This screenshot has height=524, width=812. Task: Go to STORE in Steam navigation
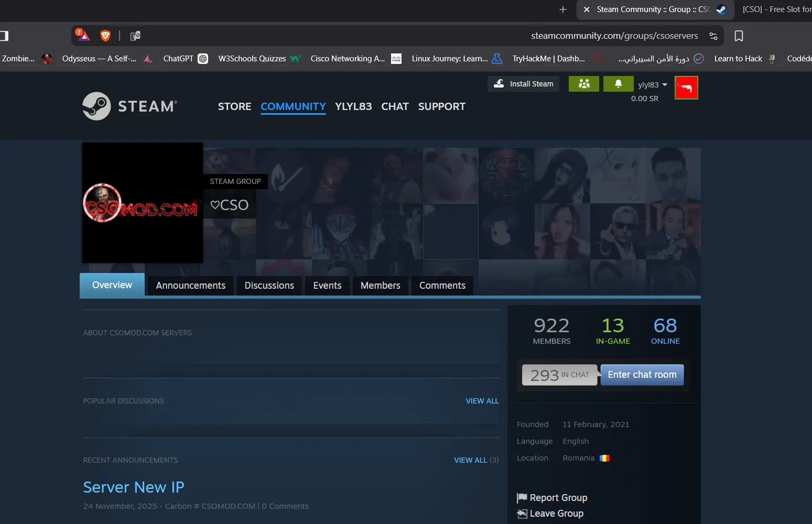pyautogui.click(x=235, y=106)
